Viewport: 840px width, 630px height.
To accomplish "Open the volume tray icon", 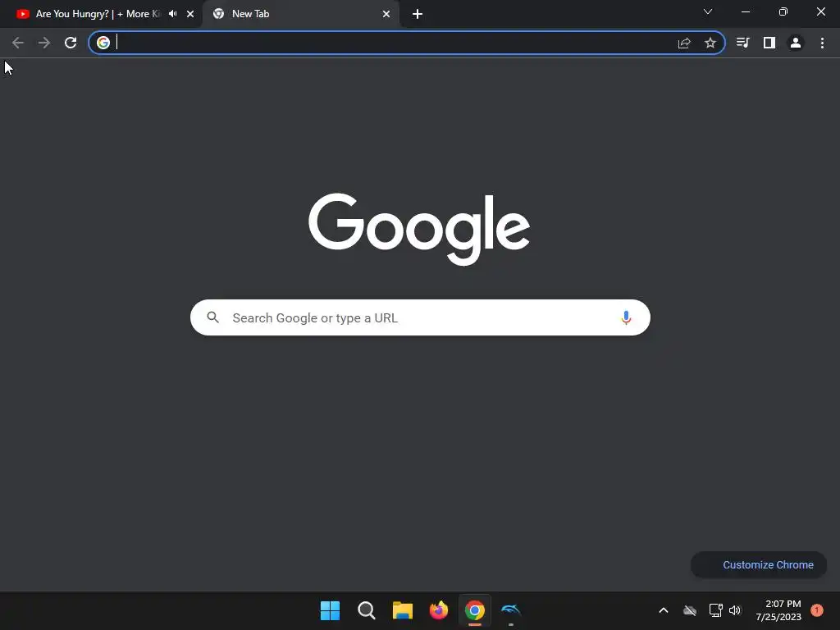I will click(735, 610).
